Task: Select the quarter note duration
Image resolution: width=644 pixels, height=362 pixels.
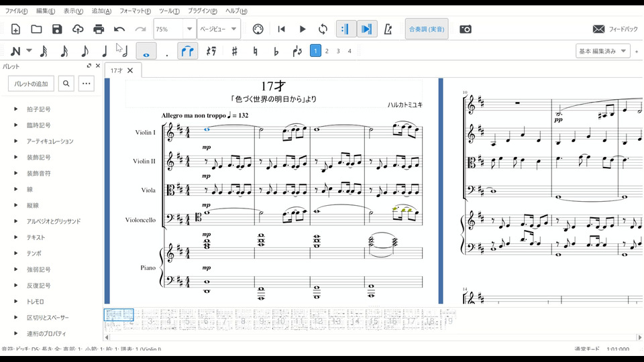Action: pos(105,52)
